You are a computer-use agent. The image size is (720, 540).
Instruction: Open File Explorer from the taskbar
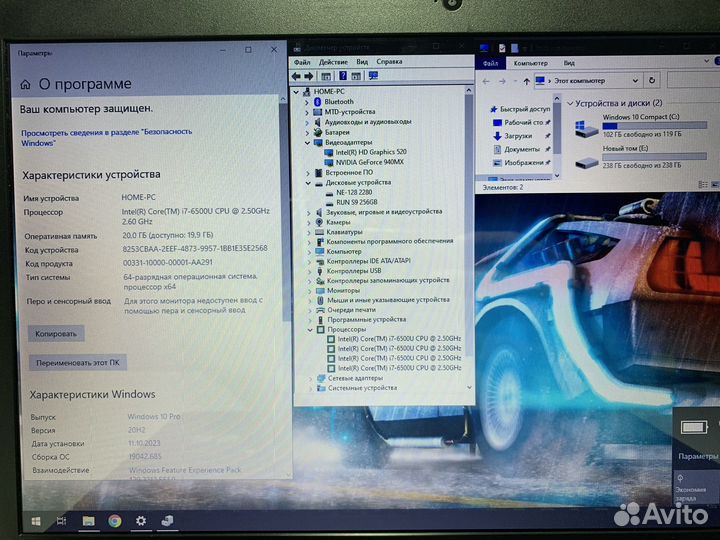[x=89, y=521]
